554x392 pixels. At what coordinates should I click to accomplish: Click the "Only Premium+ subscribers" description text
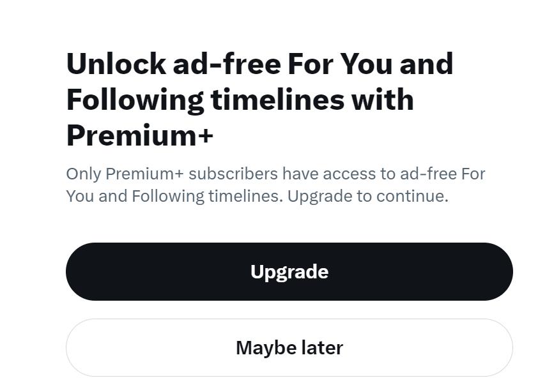tap(275, 174)
